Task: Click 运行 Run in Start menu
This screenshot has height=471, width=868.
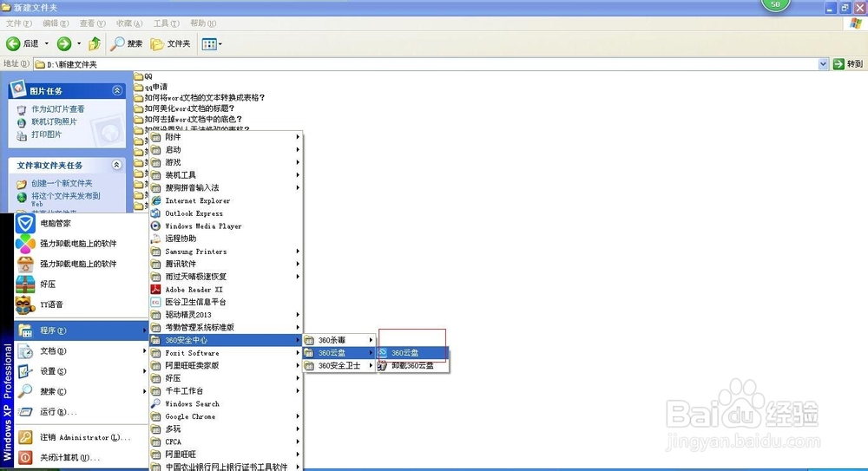Action: click(81, 412)
